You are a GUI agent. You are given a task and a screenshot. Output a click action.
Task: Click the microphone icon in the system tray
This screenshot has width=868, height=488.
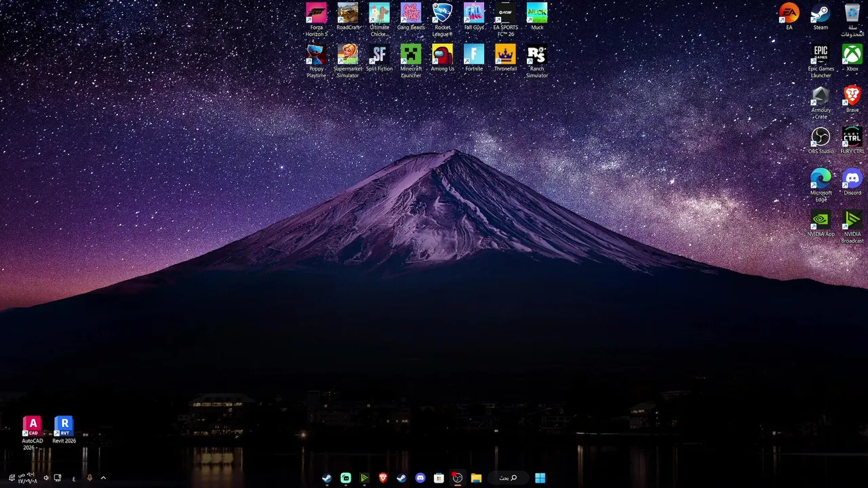[x=90, y=478]
